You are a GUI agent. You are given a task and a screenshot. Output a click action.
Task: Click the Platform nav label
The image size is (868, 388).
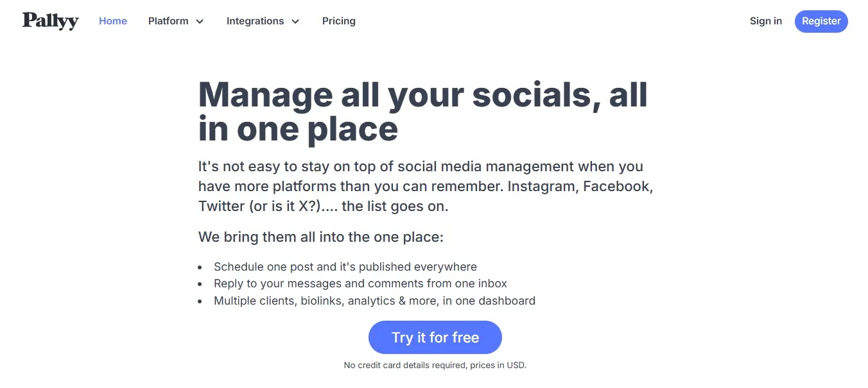point(168,21)
